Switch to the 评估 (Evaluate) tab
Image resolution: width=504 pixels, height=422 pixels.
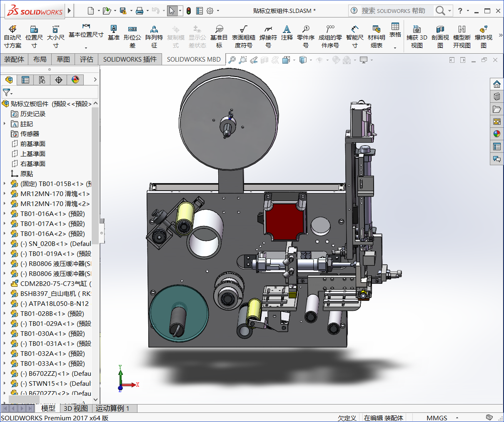pyautogui.click(x=86, y=60)
